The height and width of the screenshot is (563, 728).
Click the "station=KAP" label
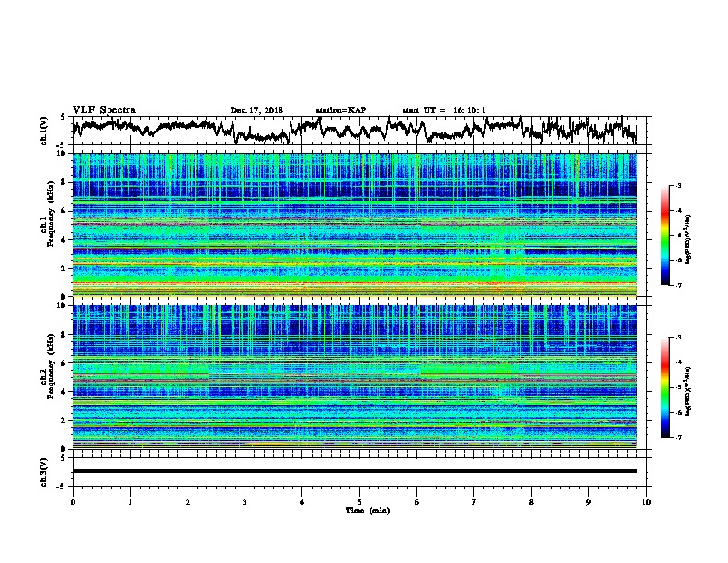point(341,110)
